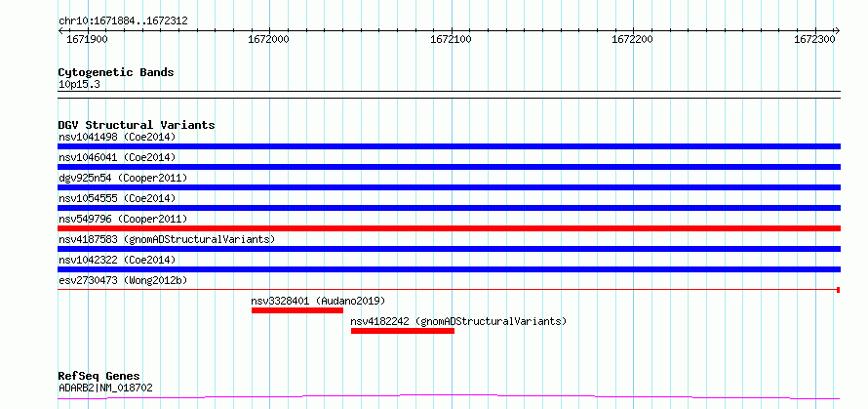The width and height of the screenshot is (868, 409).
Task: Click the RefSeq Genes track heading
Action: 99,377
